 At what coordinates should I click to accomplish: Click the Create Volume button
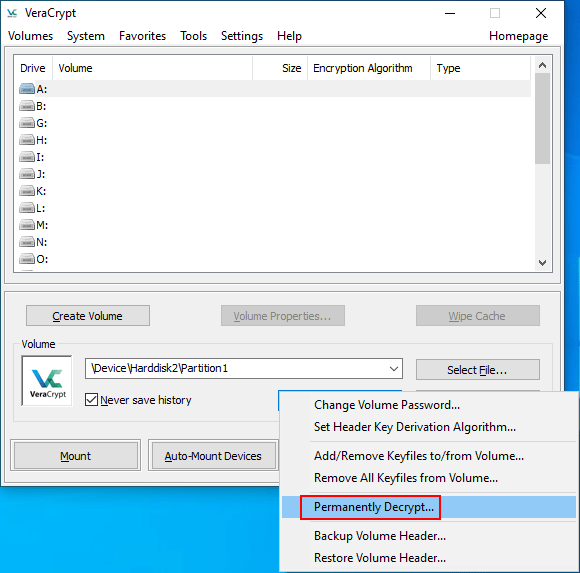pyautogui.click(x=88, y=316)
